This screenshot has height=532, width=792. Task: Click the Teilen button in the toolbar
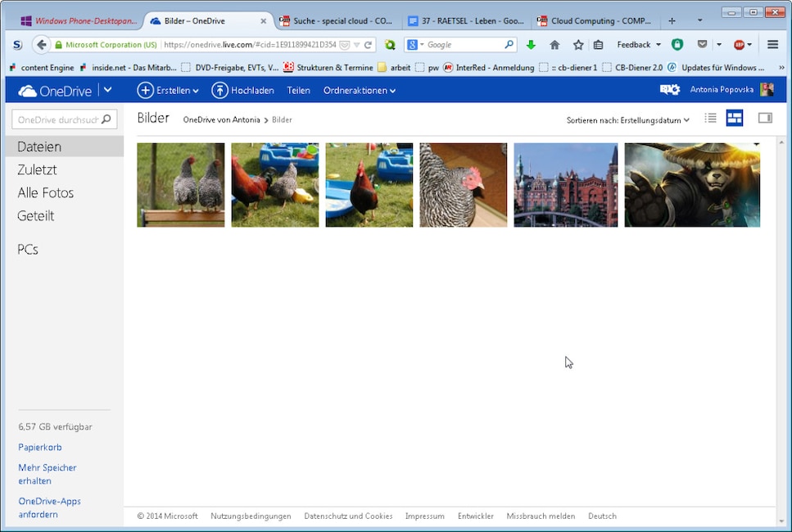pyautogui.click(x=298, y=90)
